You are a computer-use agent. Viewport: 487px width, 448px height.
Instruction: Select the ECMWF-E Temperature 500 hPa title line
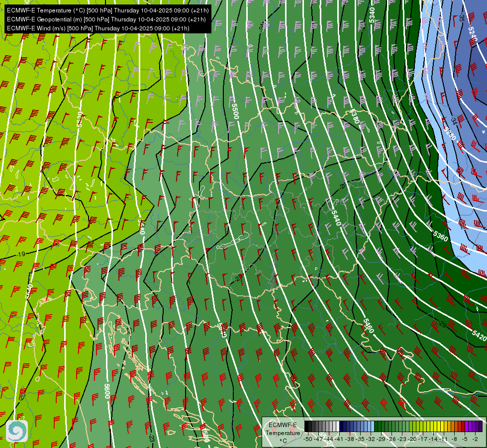108,10
